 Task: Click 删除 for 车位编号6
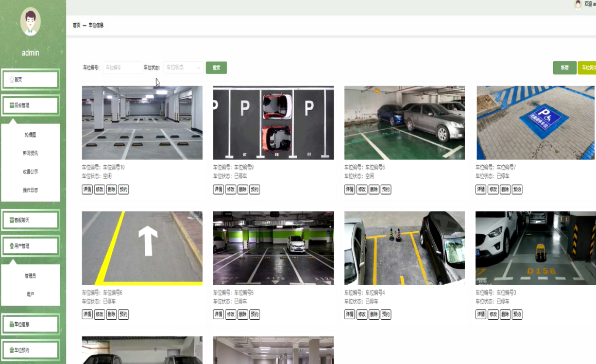pos(111,314)
